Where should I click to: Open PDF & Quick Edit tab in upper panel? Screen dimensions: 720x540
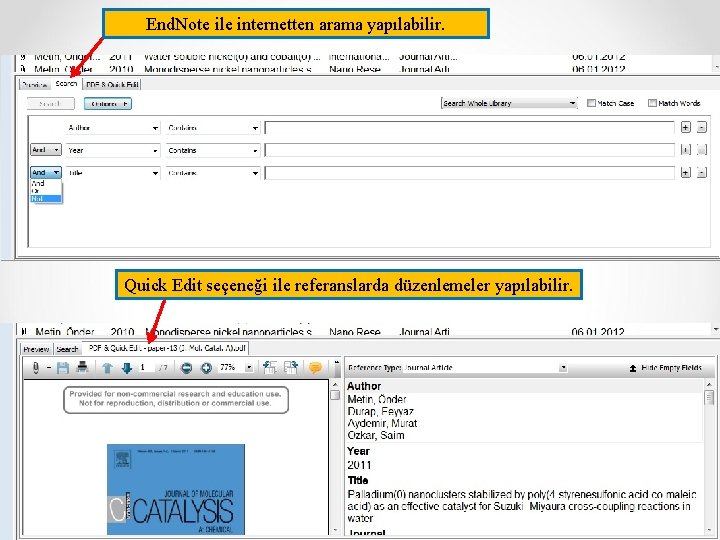[x=112, y=84]
